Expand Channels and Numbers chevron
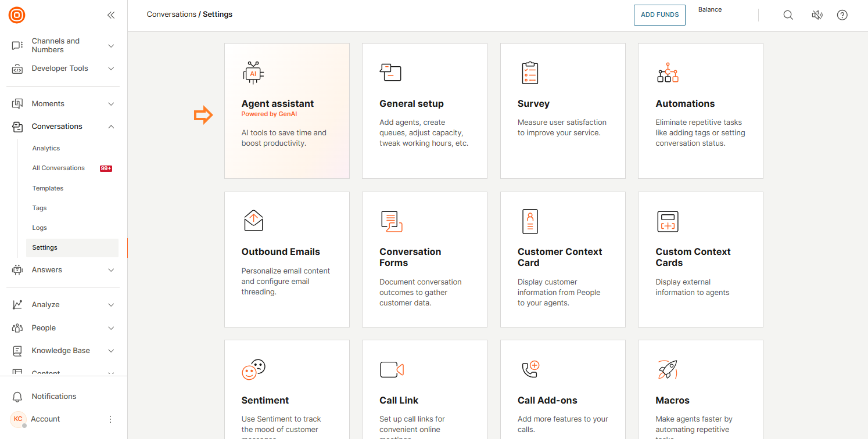The image size is (868, 439). 111,46
